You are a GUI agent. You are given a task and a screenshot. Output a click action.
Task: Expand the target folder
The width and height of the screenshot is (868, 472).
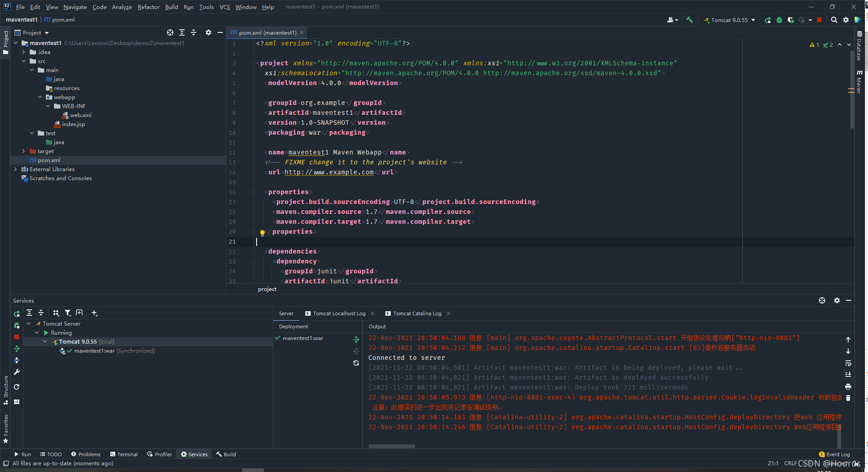(x=24, y=151)
